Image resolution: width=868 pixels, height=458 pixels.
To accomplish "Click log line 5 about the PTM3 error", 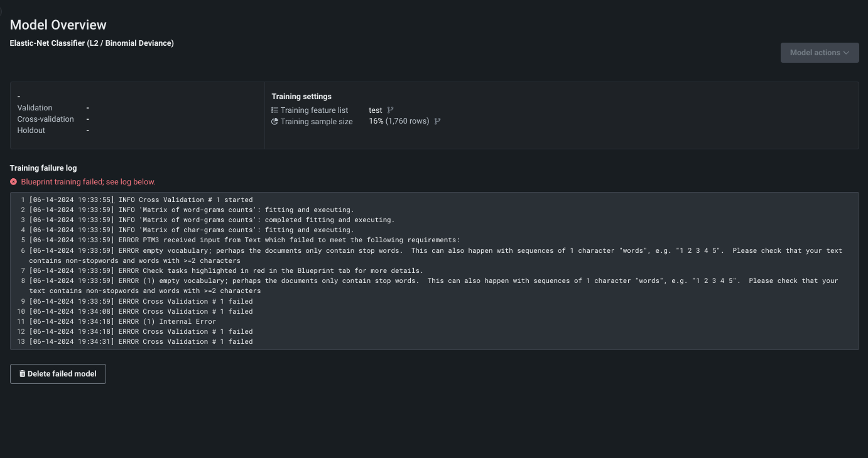I will tap(244, 240).
